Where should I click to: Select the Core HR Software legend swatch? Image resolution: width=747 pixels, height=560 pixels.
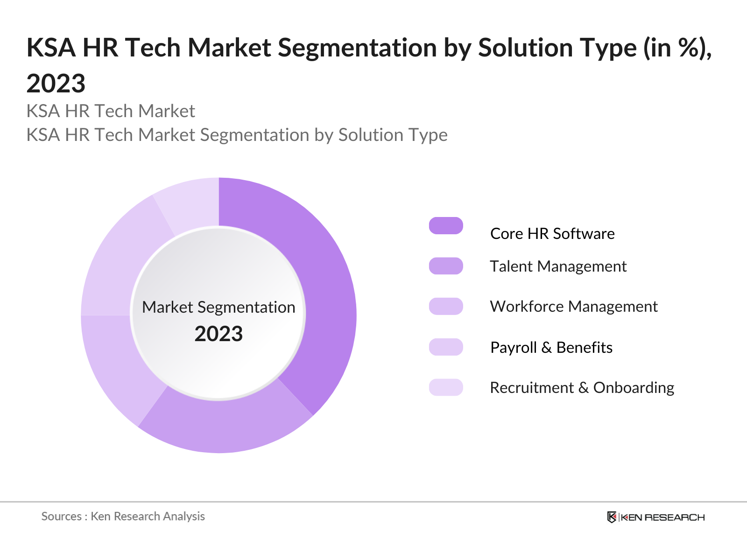coord(446,225)
